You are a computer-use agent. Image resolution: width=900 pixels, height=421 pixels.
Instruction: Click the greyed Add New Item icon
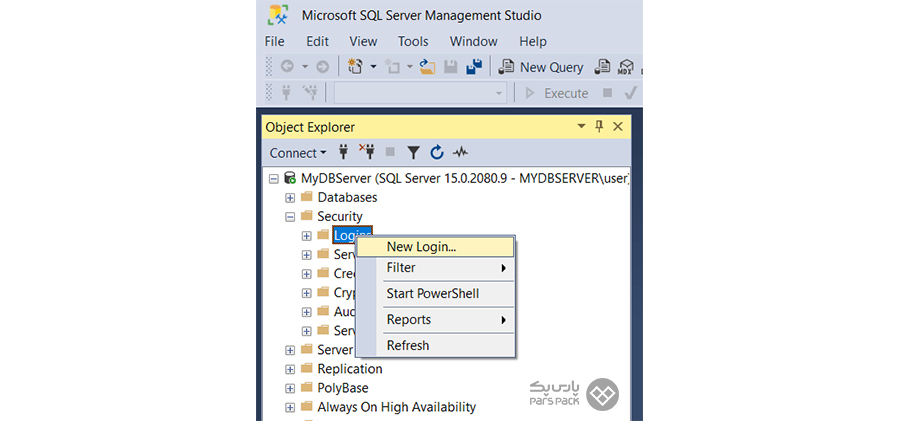point(392,67)
